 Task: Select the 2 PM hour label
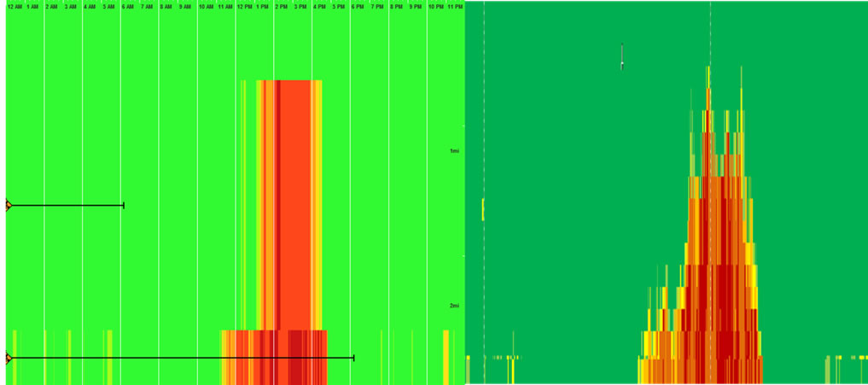[x=281, y=7]
